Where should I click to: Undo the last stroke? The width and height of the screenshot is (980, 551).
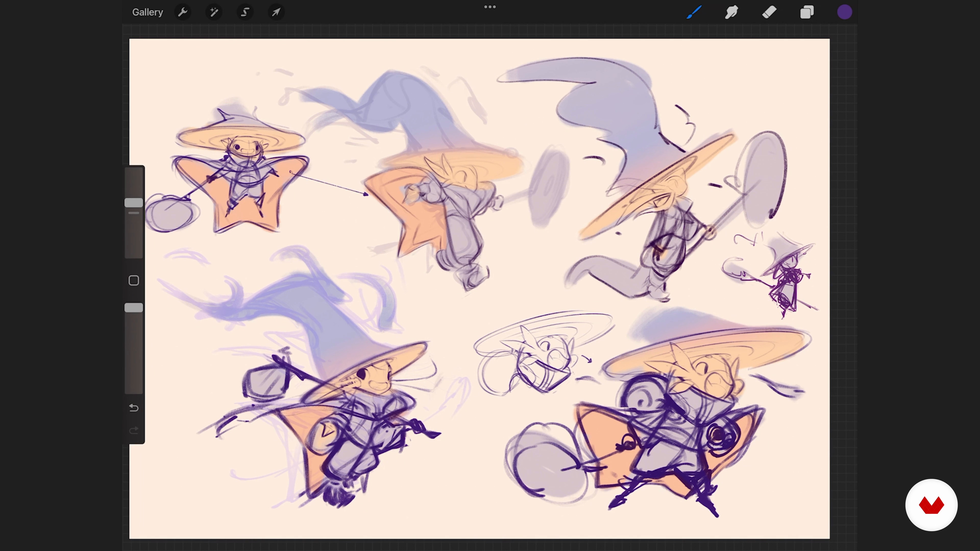133,408
